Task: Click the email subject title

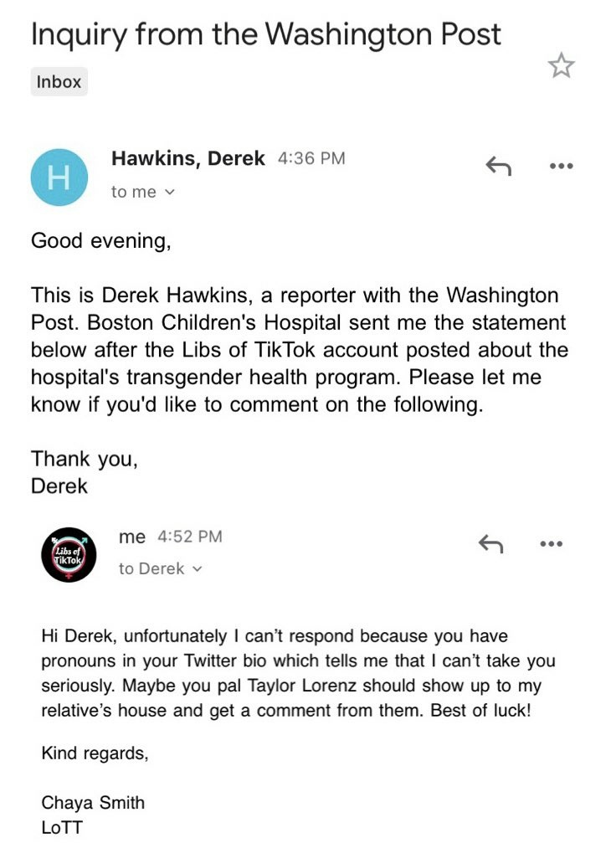Action: click(x=266, y=34)
